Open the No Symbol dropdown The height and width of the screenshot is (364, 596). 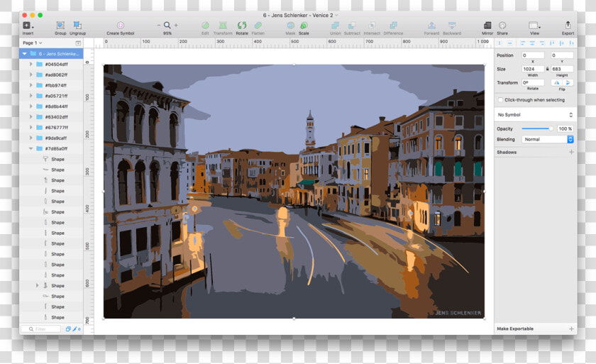[x=535, y=115]
